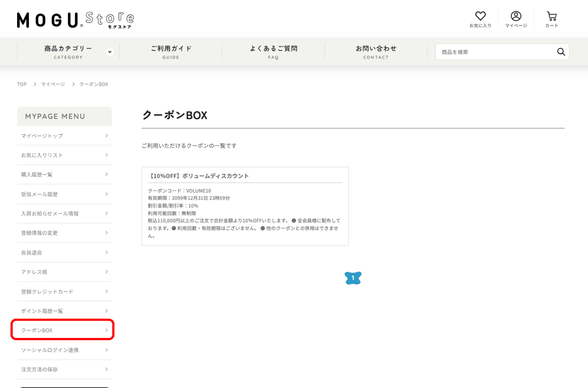The height and width of the screenshot is (388, 588).
Task: Click the search magnifier icon
Action: 561,52
